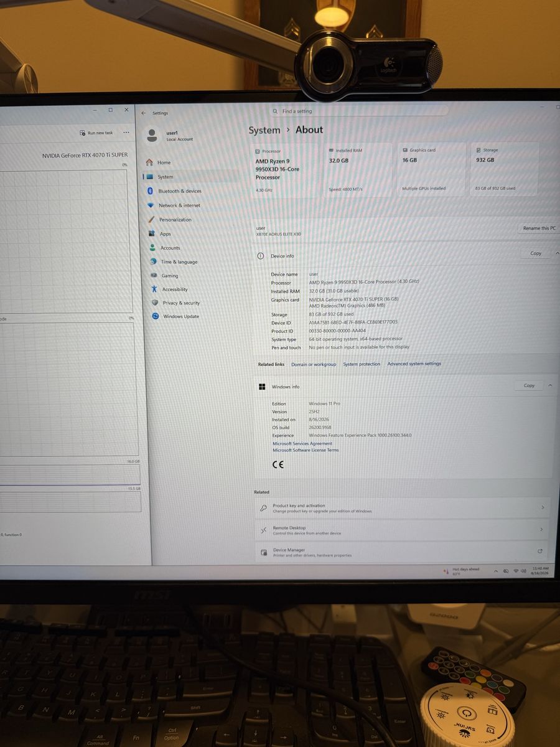Screen dimensions: 560x747
Task: Click the Windows logo beside Windows info
Action: [262, 387]
